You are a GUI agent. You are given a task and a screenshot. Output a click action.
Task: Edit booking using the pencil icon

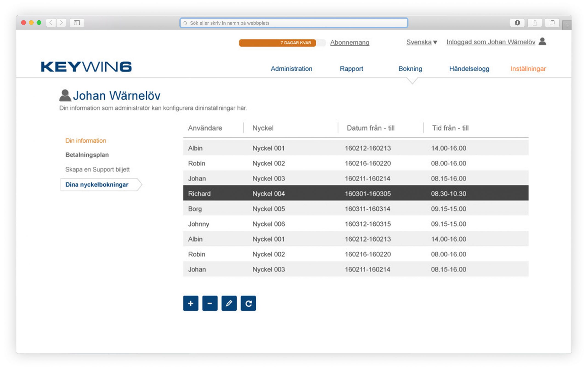[x=229, y=303]
